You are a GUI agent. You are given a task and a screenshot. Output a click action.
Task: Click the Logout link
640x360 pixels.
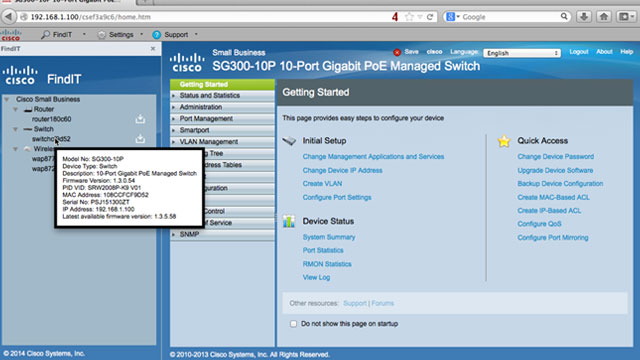pyautogui.click(x=579, y=52)
